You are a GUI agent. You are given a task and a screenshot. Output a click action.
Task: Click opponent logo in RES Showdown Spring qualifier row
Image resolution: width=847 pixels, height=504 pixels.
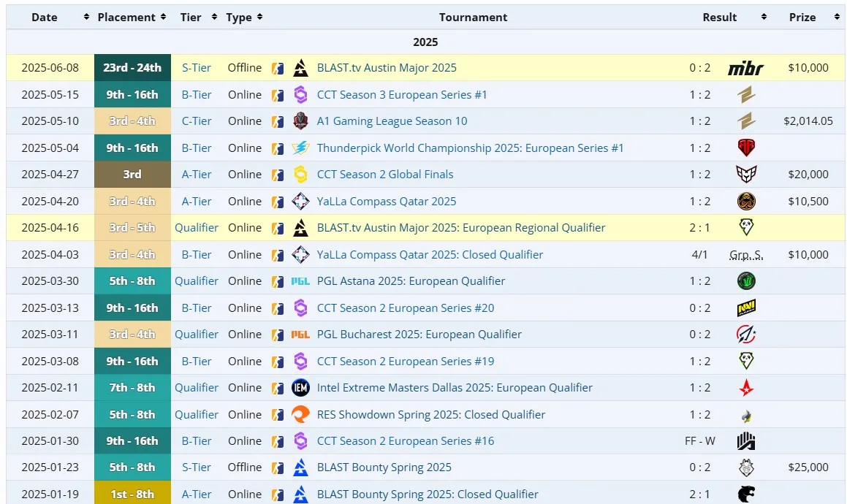pos(746,416)
